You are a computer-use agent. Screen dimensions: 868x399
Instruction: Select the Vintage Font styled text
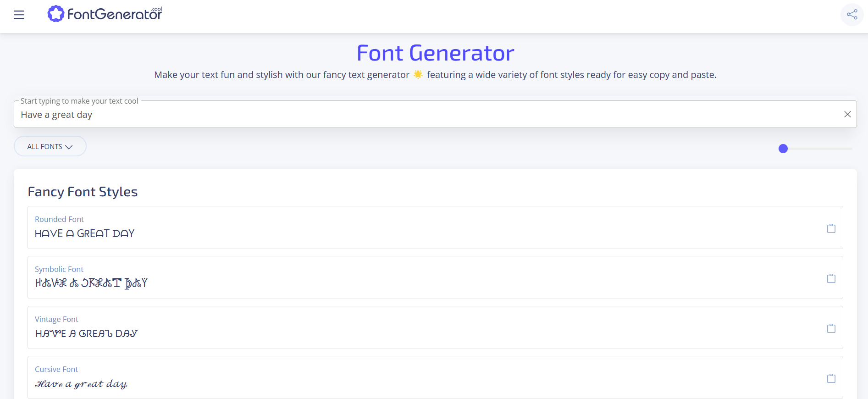86,333
